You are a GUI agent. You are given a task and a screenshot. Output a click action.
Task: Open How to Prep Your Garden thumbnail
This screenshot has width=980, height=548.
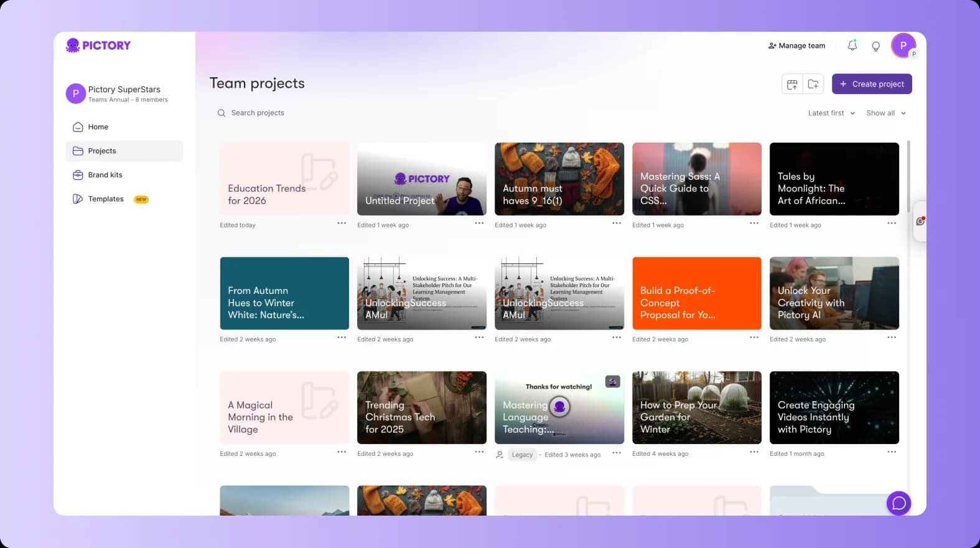point(697,408)
